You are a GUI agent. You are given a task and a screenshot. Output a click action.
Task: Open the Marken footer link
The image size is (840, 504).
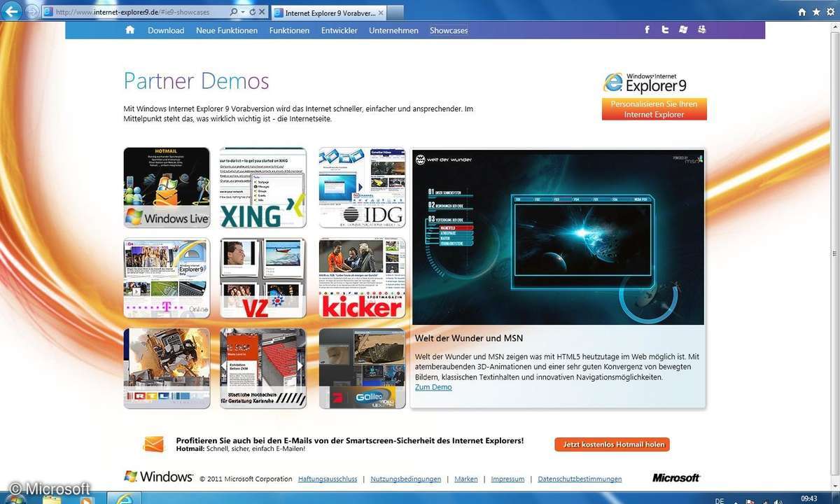click(466, 479)
